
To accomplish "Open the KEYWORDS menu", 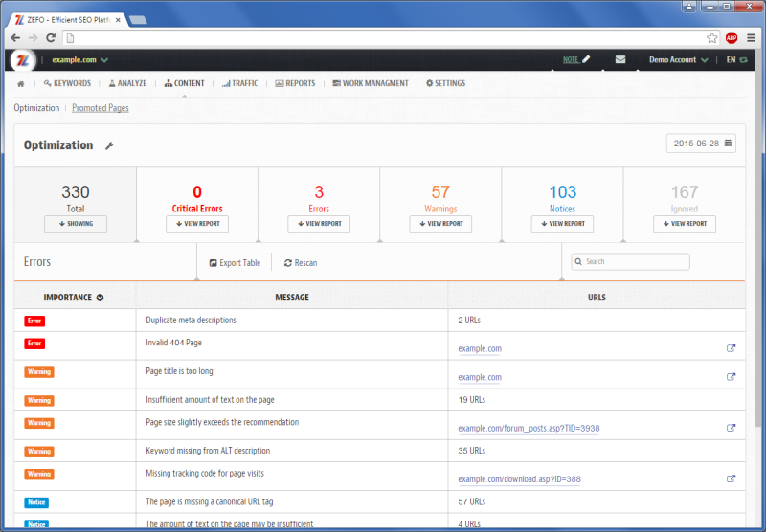I will click(x=67, y=83).
